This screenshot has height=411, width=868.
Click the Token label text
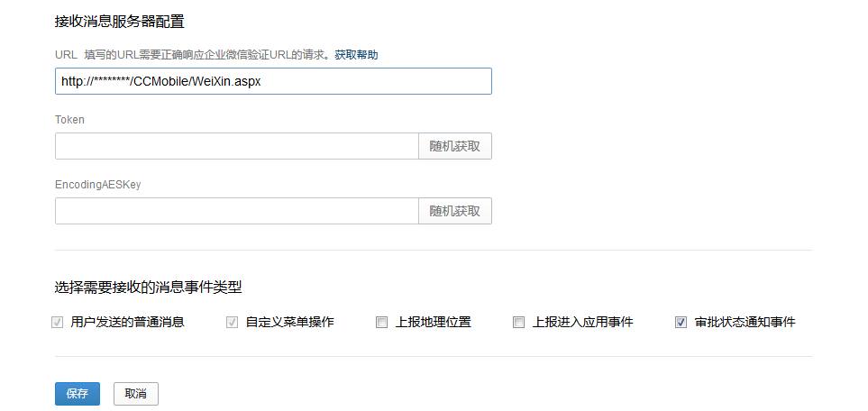click(69, 120)
